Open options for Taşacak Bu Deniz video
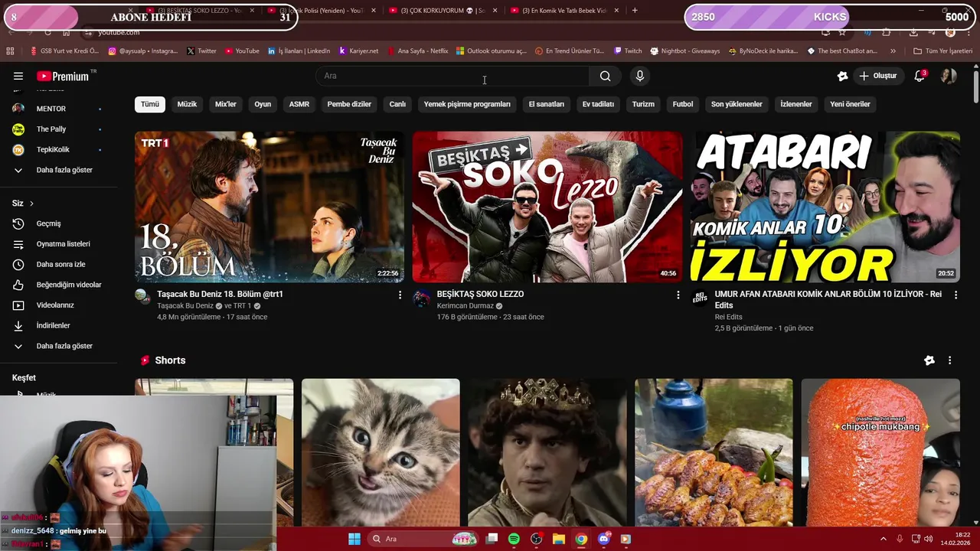980x551 pixels. tap(400, 295)
